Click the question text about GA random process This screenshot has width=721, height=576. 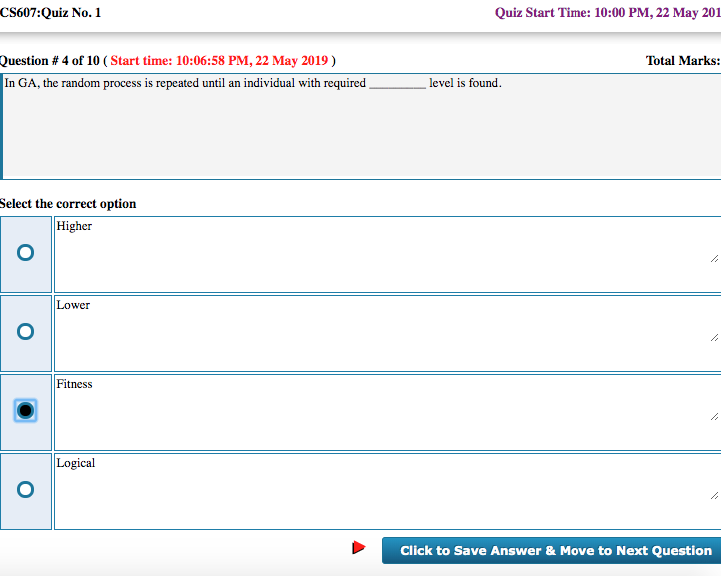252,83
